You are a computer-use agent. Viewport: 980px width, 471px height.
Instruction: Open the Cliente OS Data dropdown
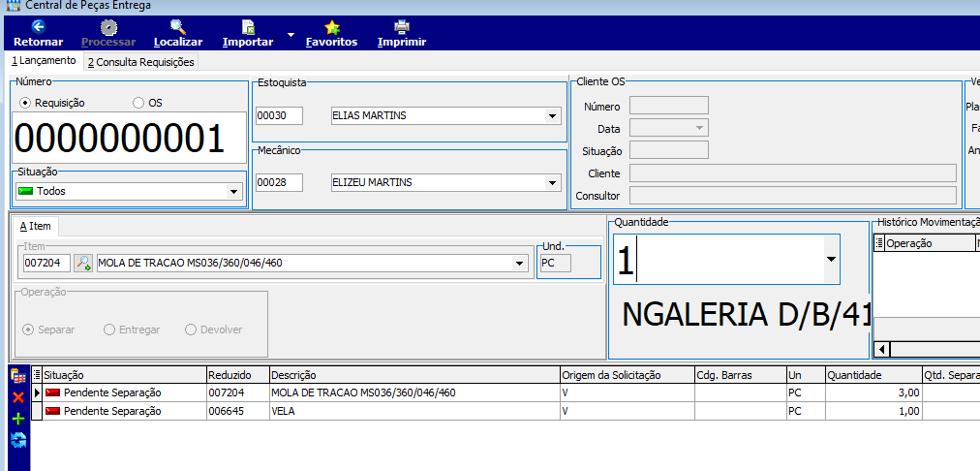(699, 128)
